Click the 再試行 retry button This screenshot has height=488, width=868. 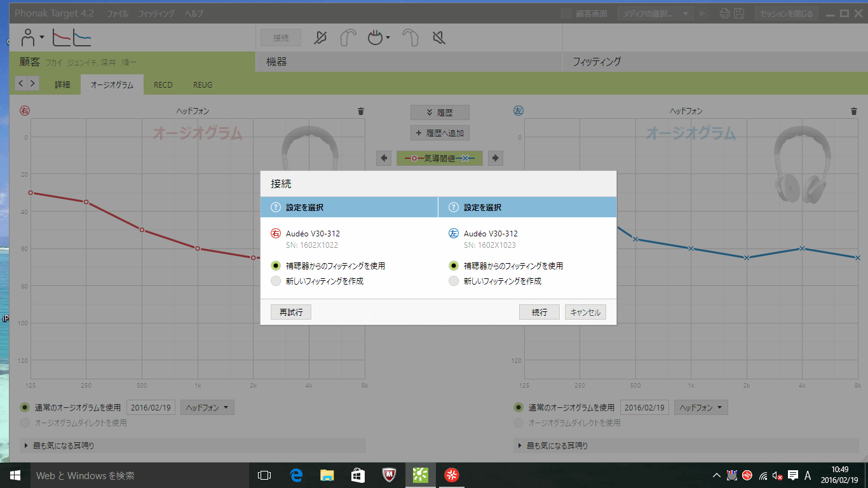[290, 312]
